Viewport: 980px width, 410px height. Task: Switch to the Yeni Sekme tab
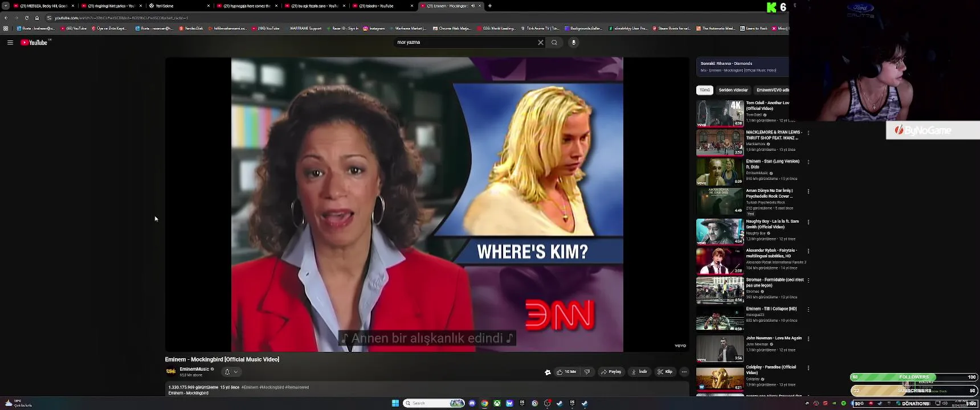point(179,6)
